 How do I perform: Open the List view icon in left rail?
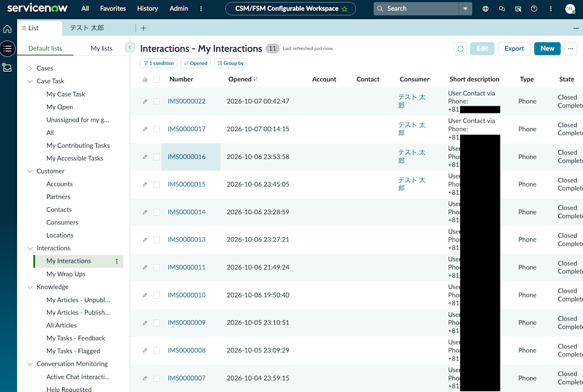pyautogui.click(x=7, y=49)
